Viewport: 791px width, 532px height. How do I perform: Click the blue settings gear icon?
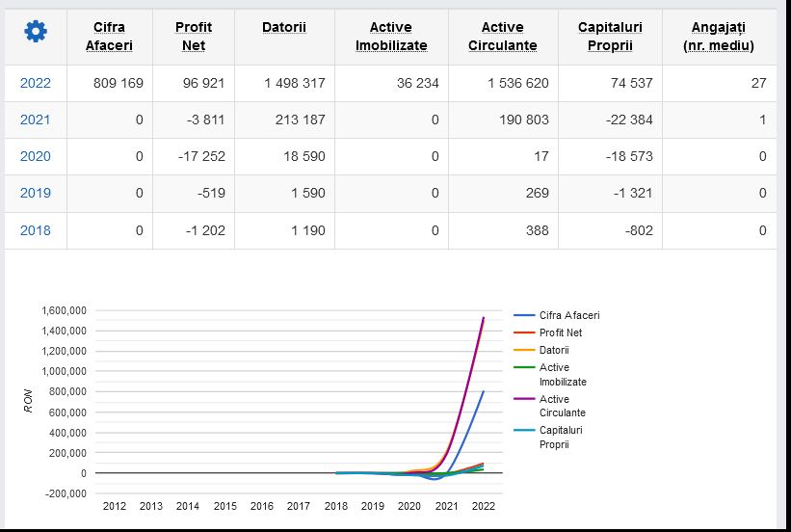pyautogui.click(x=36, y=31)
